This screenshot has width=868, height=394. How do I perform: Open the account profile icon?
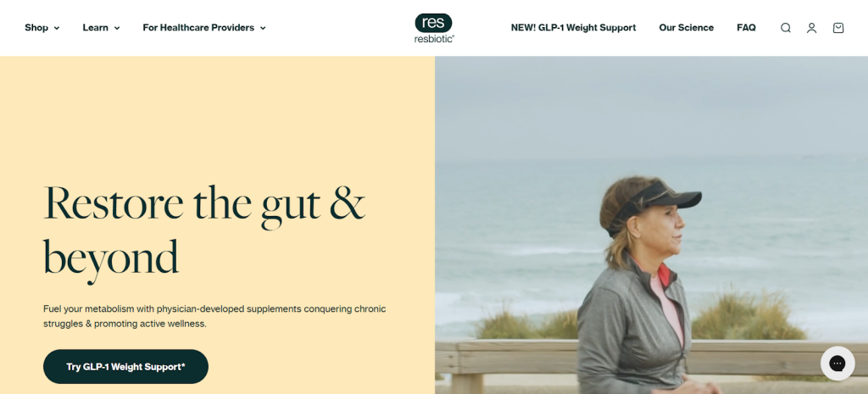(x=811, y=28)
